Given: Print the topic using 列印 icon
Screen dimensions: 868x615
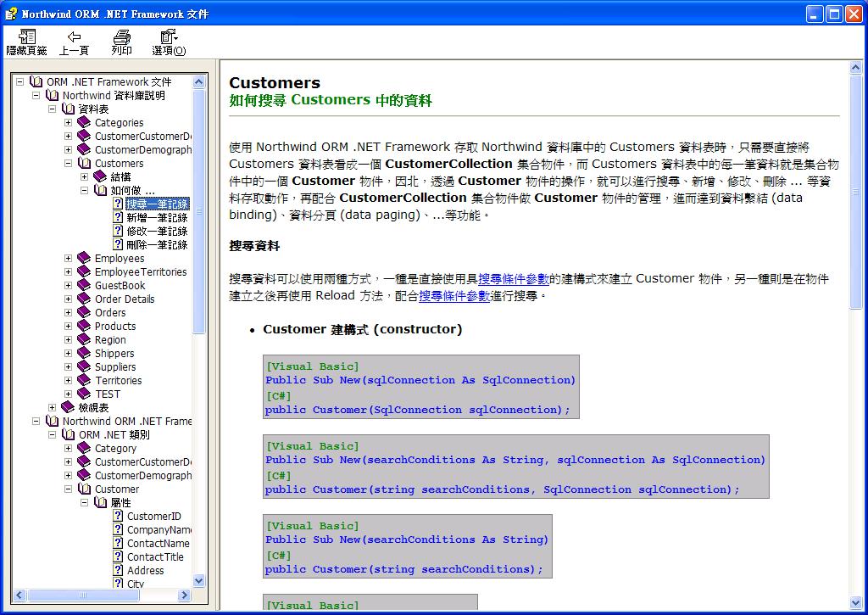Looking at the screenshot, I should (122, 36).
